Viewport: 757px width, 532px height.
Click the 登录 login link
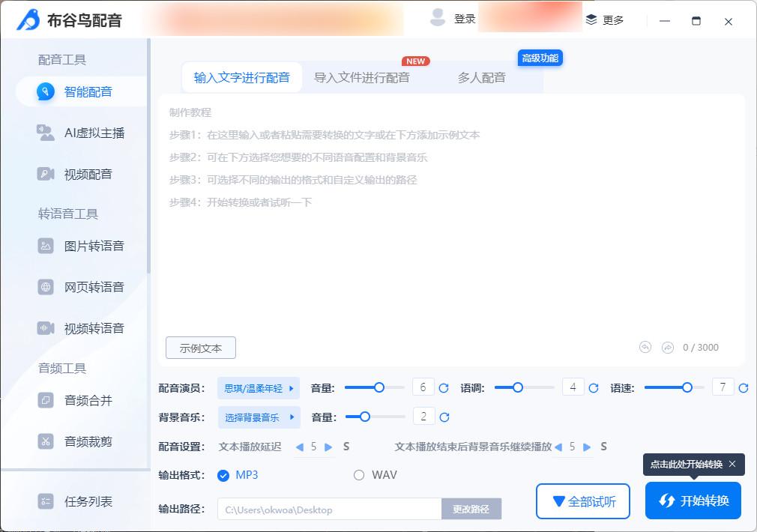pyautogui.click(x=465, y=19)
